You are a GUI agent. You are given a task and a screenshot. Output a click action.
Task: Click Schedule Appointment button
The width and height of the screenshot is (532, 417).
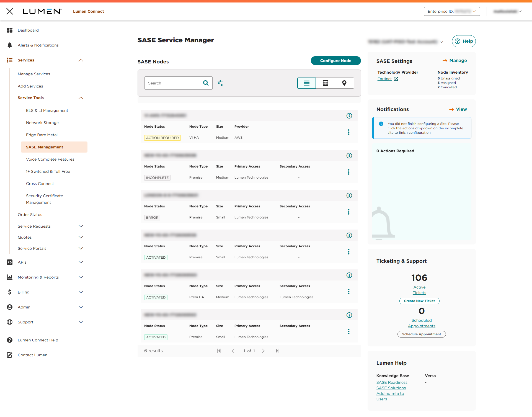click(422, 334)
